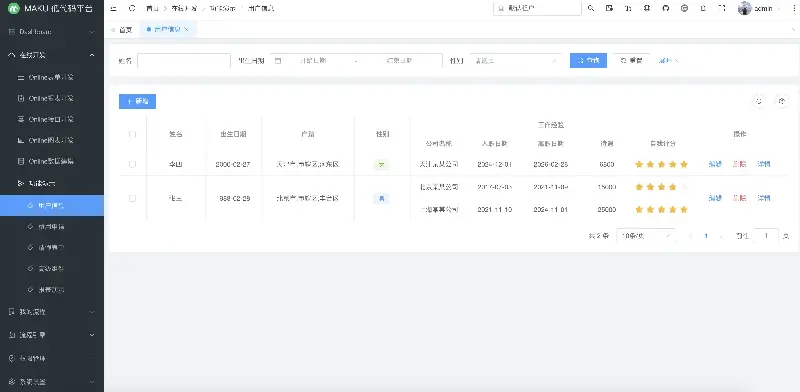Click the admin avatar picture
Viewport: 800px width, 392px height.
pyautogui.click(x=744, y=8)
